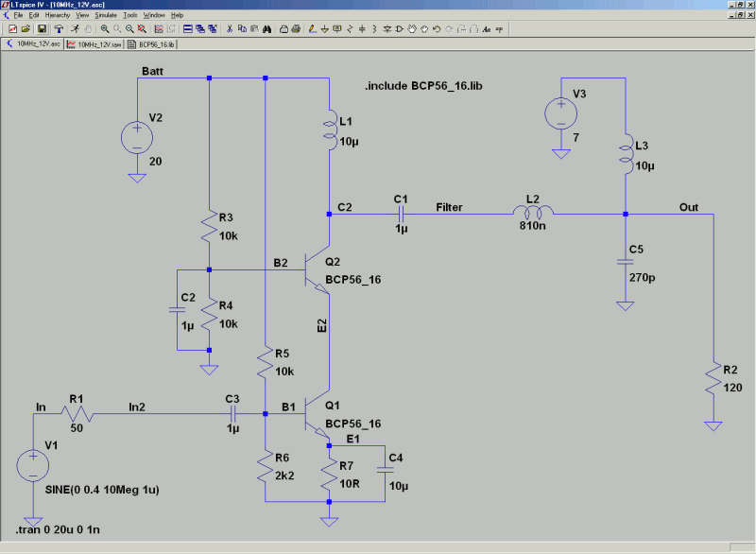
Task: Open the Tools menu
Action: click(x=130, y=15)
